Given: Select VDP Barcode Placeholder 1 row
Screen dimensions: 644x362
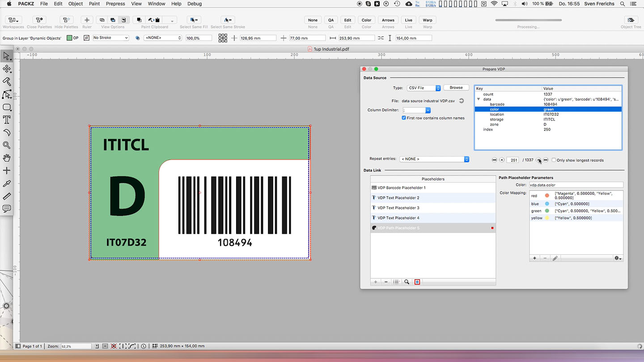Looking at the screenshot, I should pyautogui.click(x=433, y=188).
